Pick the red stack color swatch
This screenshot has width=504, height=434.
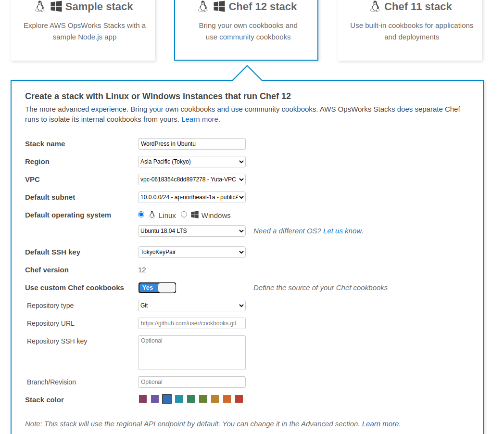pos(239,399)
